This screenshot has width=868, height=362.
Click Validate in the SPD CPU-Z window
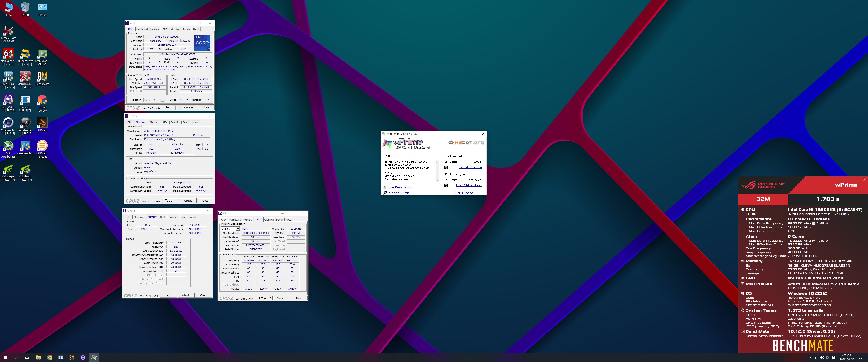point(281,298)
